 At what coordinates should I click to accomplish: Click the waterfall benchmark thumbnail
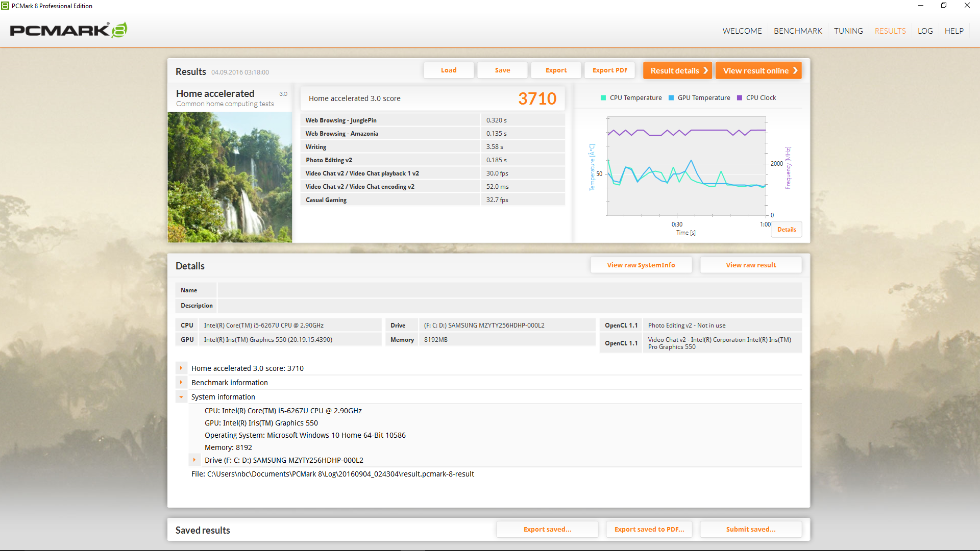click(230, 177)
